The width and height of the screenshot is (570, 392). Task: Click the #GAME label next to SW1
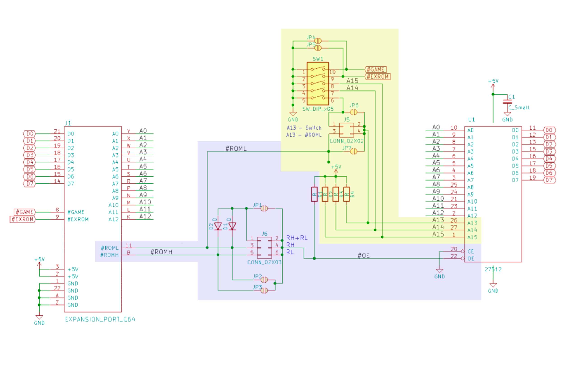(x=375, y=70)
